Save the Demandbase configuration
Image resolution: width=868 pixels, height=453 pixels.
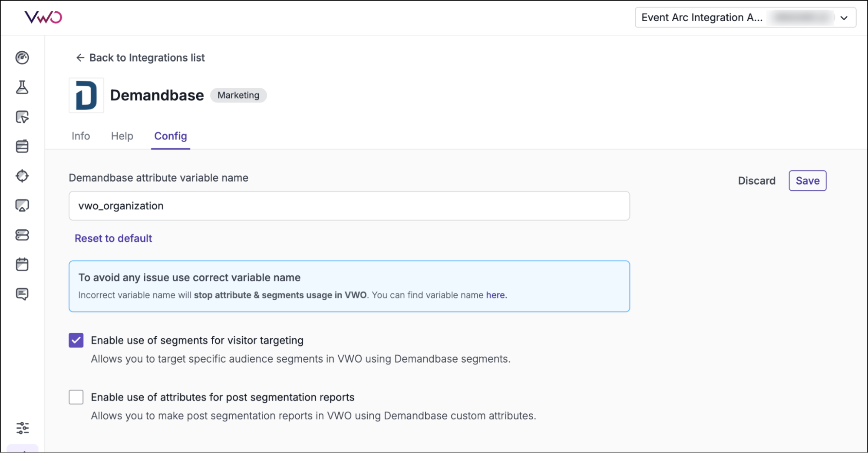tap(807, 181)
